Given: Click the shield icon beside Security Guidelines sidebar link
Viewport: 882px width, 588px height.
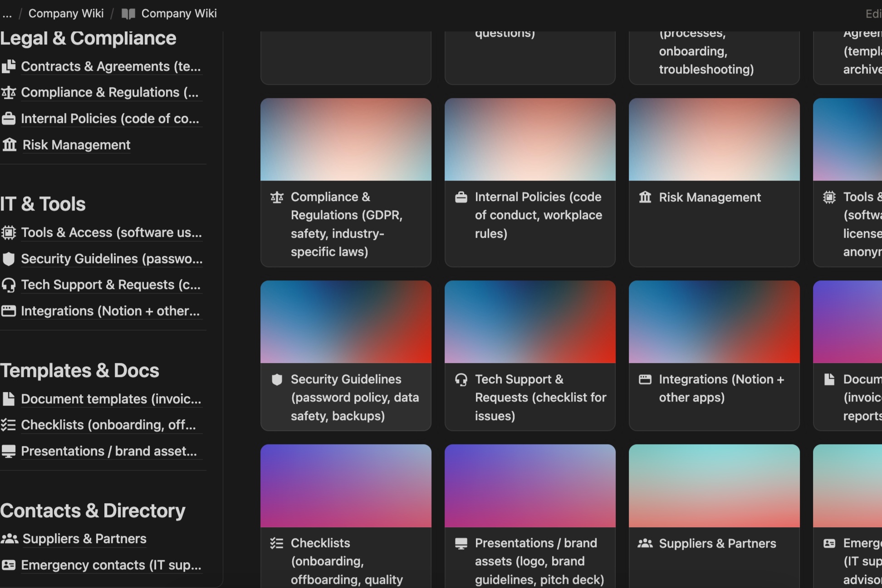Looking at the screenshot, I should point(9,259).
